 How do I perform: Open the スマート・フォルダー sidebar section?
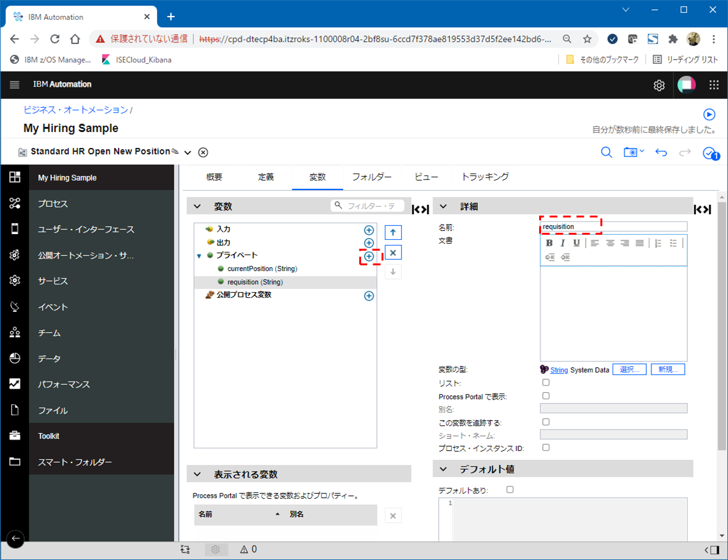(x=101, y=462)
